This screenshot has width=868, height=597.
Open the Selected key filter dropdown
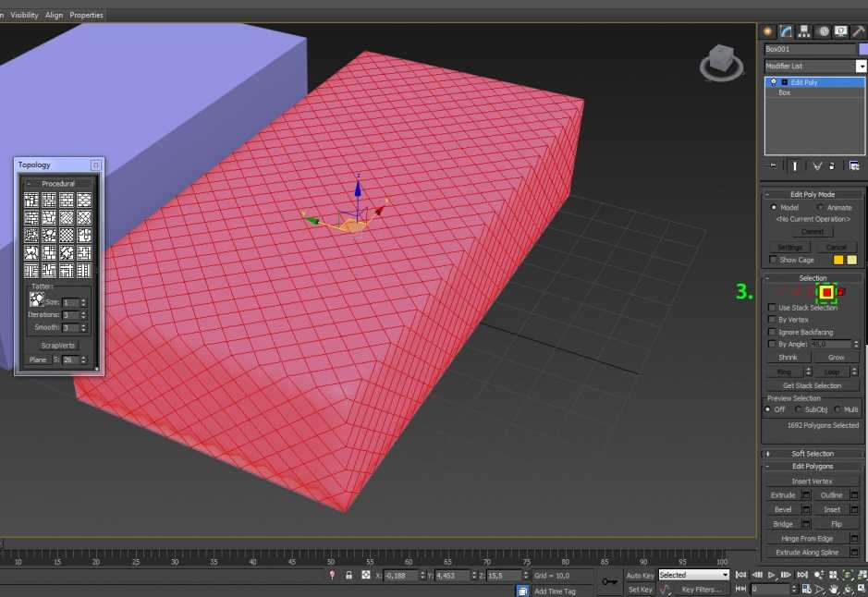(693, 576)
